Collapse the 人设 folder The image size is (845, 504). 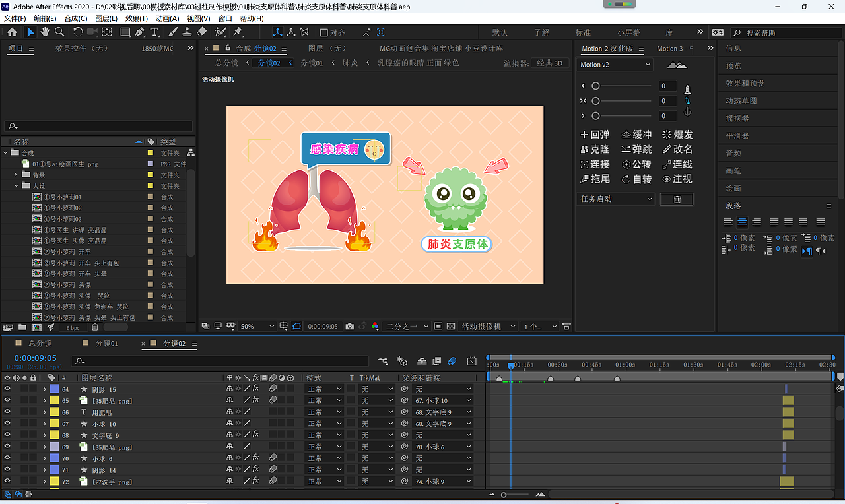pos(16,186)
